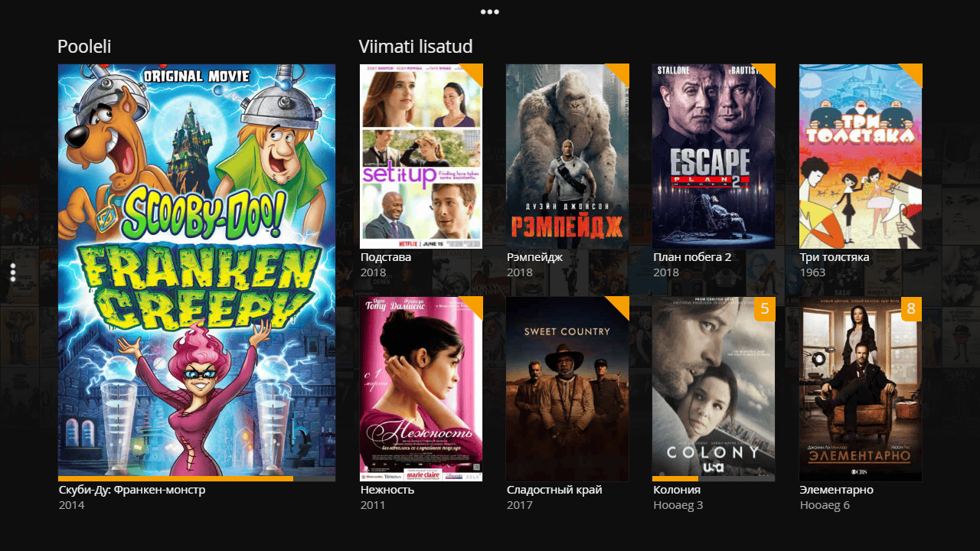
Task: Click the year 2011 under Нежность
Action: pos(374,505)
